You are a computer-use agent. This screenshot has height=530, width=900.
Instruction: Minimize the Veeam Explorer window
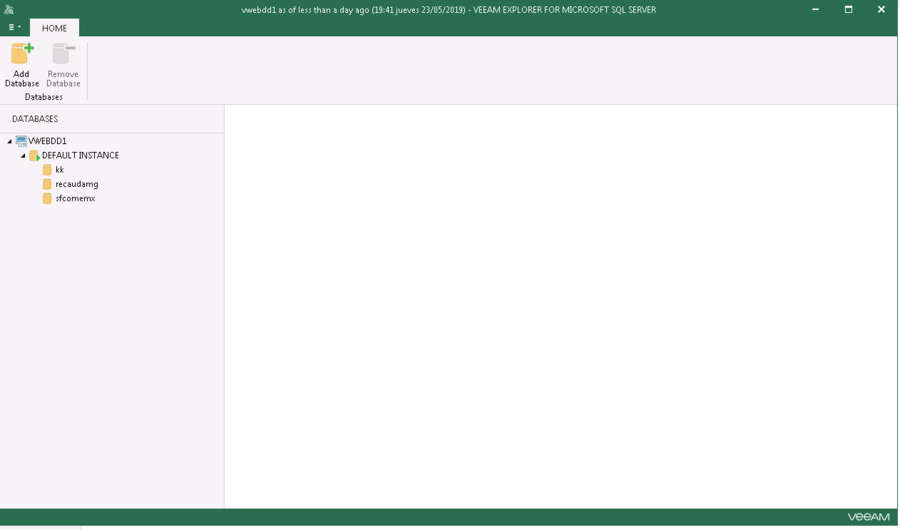point(815,9)
